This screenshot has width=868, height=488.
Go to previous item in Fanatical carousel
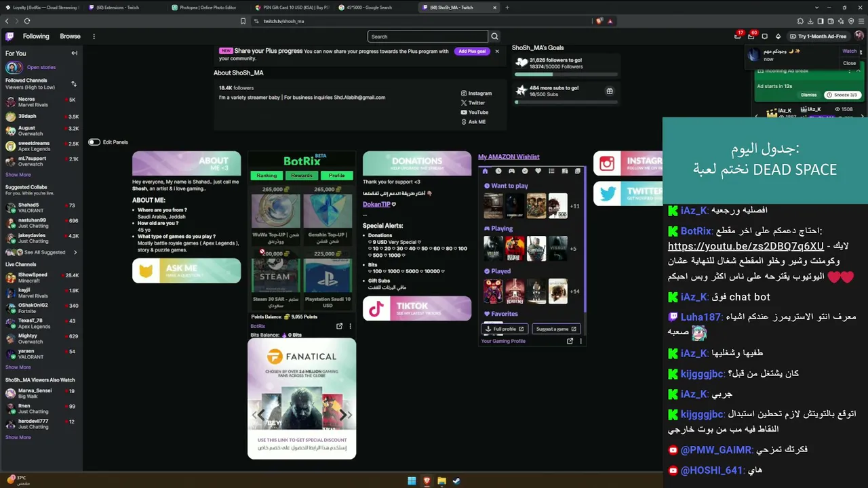point(258,415)
